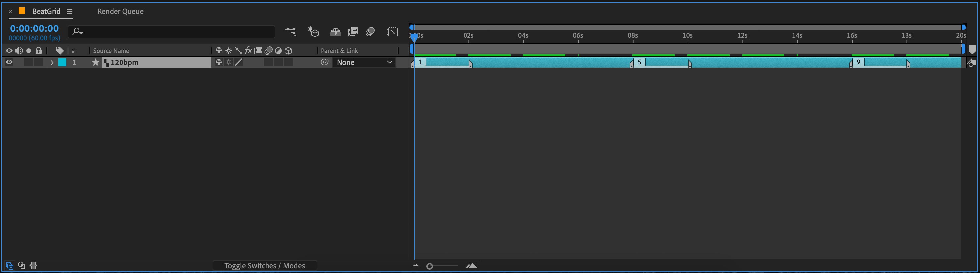Click the current timecode 0:00:00:00
Viewport: 980px width, 273px height.
(x=34, y=28)
